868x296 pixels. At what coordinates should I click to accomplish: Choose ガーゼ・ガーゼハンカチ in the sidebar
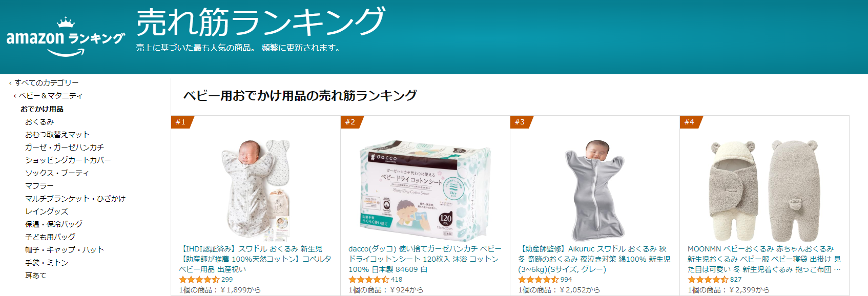pyautogui.click(x=65, y=147)
